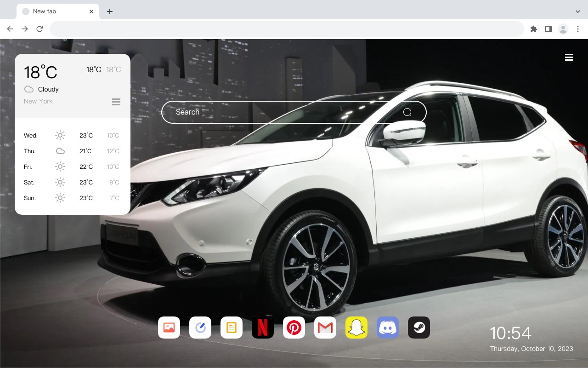
Task: Expand the tab search dropdown arrow
Action: (x=578, y=11)
